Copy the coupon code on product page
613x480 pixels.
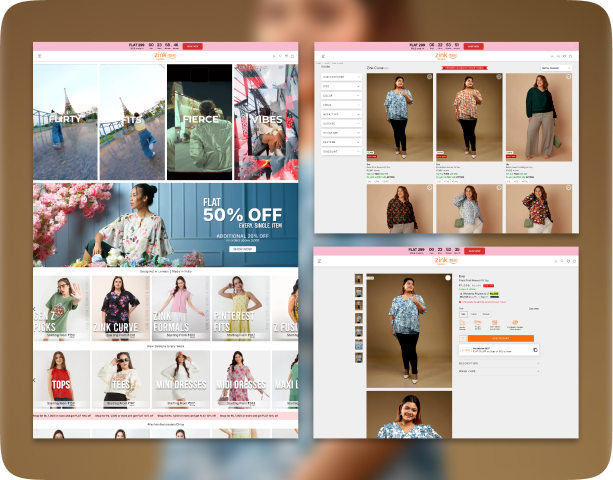coord(535,351)
